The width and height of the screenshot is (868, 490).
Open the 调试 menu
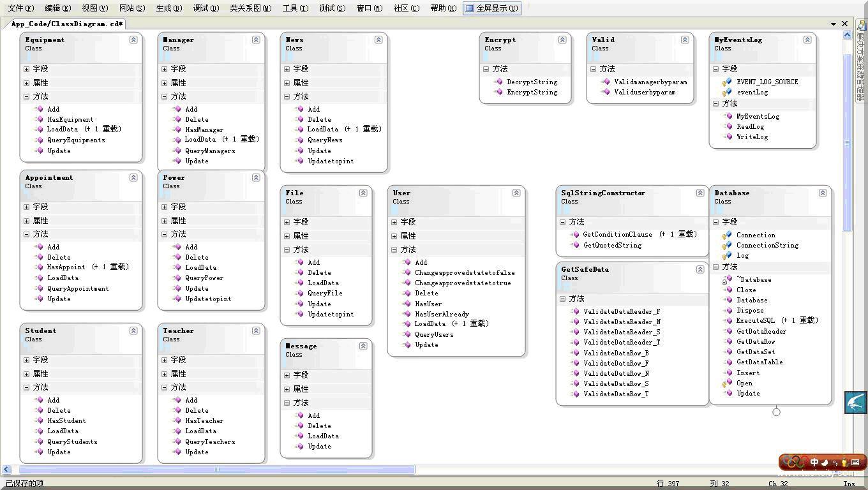coord(206,8)
